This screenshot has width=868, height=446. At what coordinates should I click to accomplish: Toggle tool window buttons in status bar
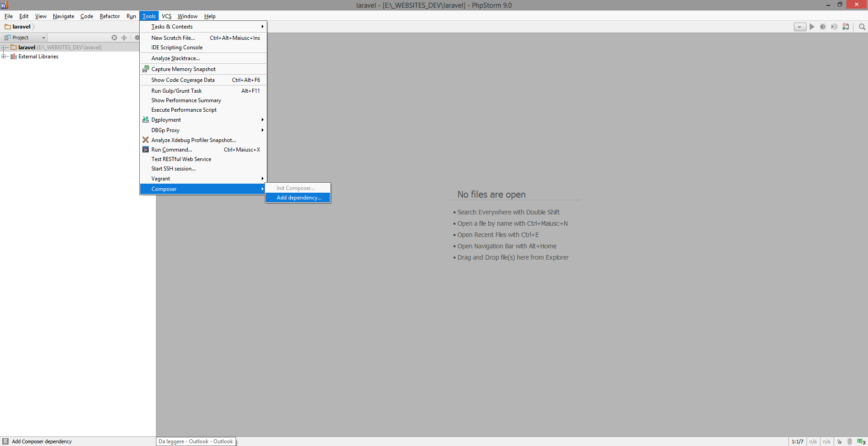(x=5, y=441)
